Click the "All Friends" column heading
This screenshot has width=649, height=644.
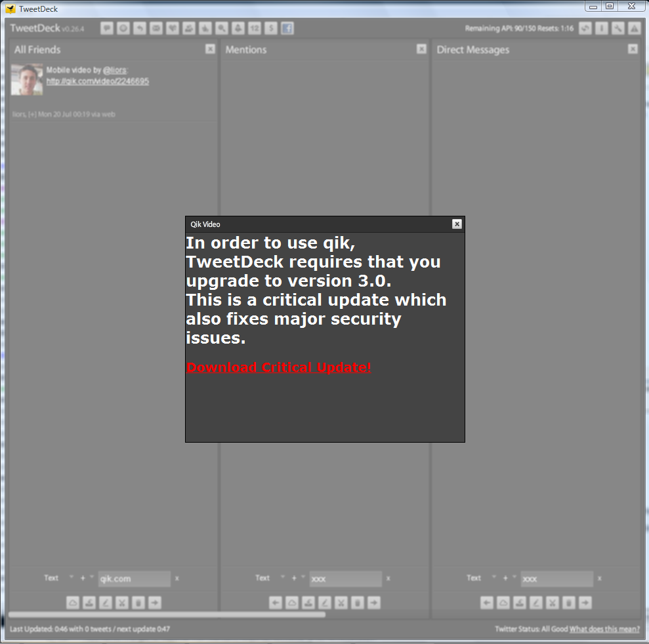pos(37,50)
